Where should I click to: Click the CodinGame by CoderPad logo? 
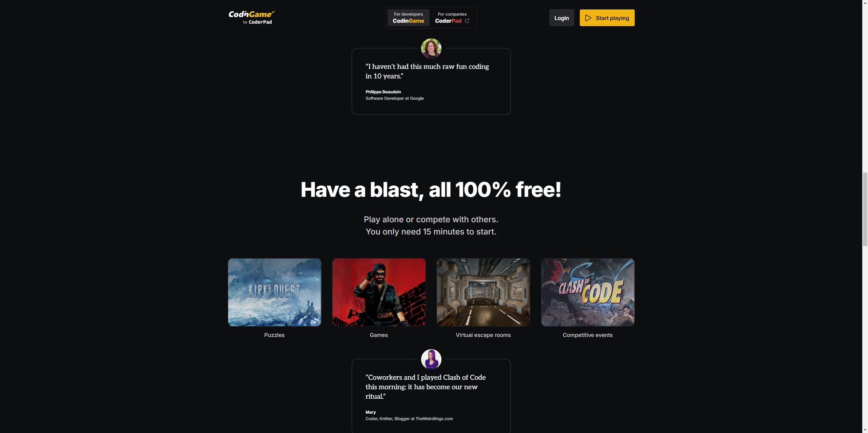pyautogui.click(x=252, y=18)
